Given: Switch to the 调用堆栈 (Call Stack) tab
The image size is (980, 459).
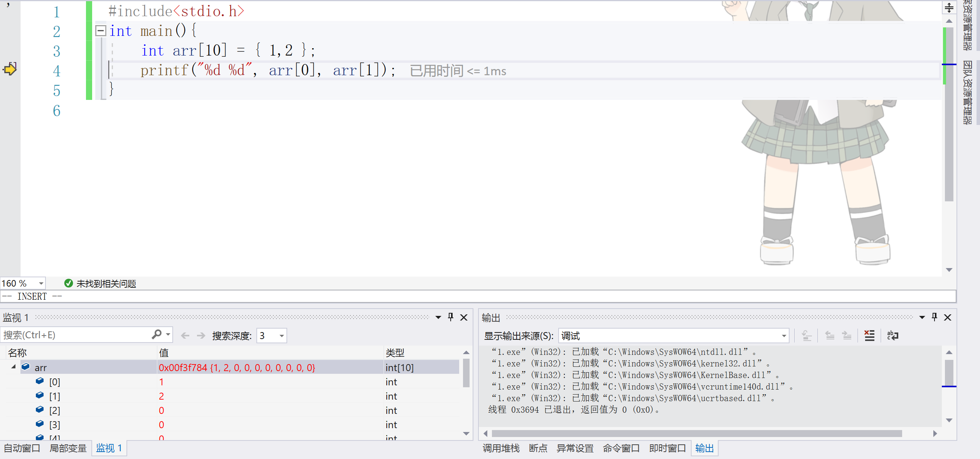Looking at the screenshot, I should click(x=501, y=448).
